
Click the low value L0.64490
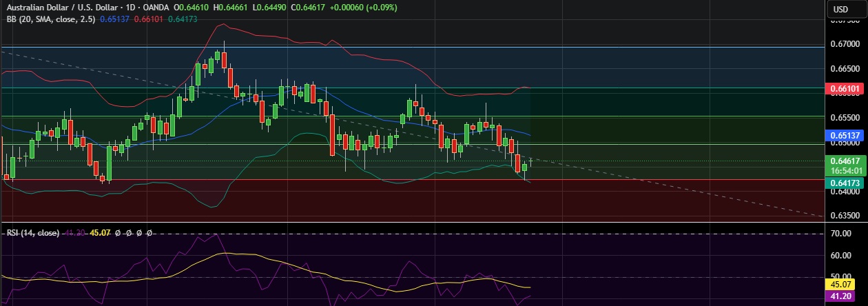coord(270,8)
